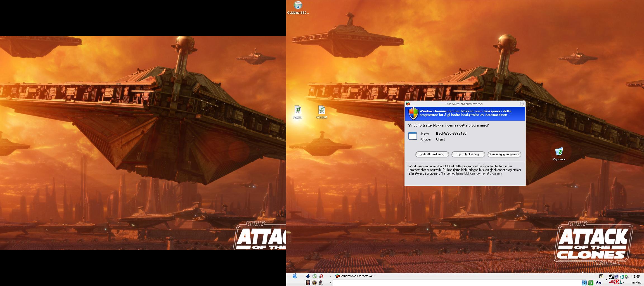Select the Windows-sikkerhetsva... taskbar button
This screenshot has width=644, height=286.
355,276
